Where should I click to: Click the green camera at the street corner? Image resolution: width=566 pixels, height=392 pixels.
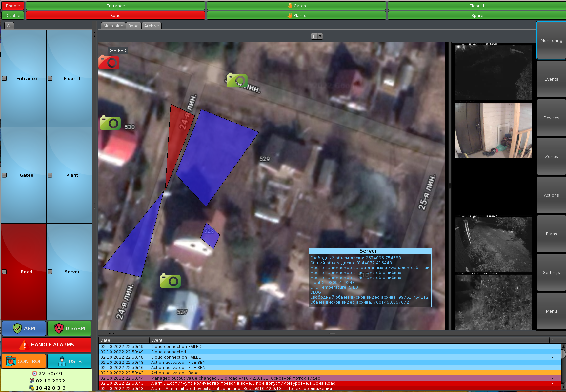236,80
